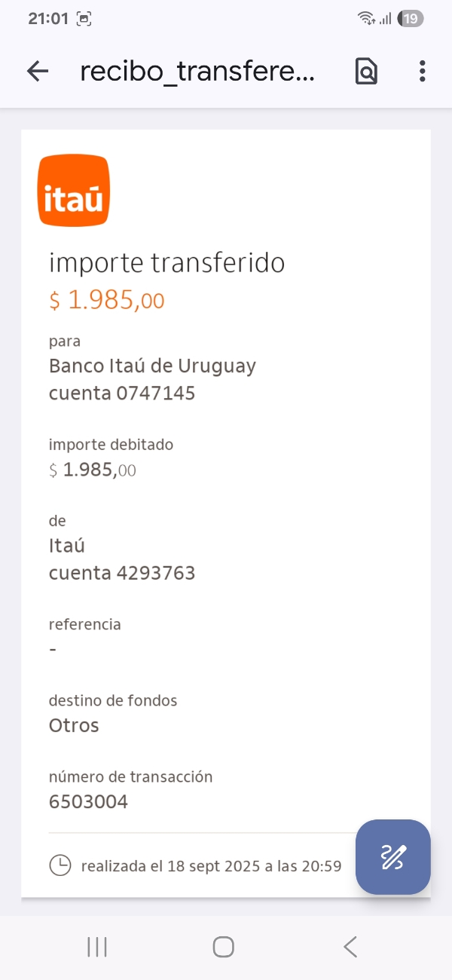
Task: Click the Itaú orange logo
Action: point(74,190)
